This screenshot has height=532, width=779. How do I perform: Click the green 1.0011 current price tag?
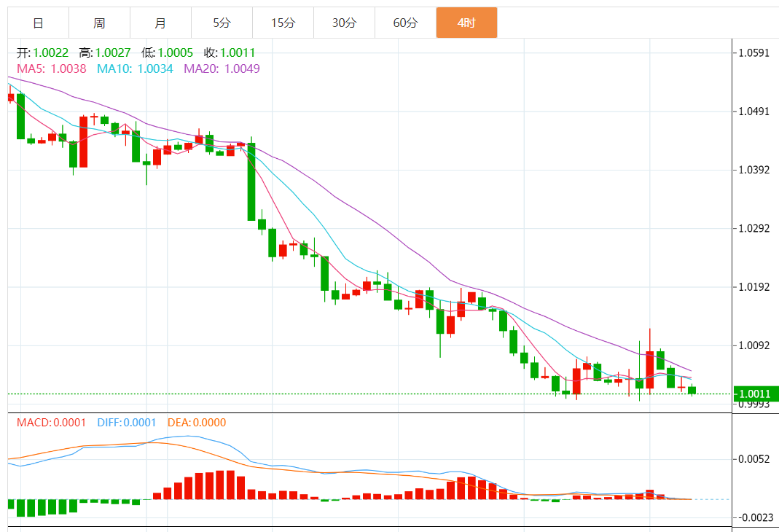755,394
